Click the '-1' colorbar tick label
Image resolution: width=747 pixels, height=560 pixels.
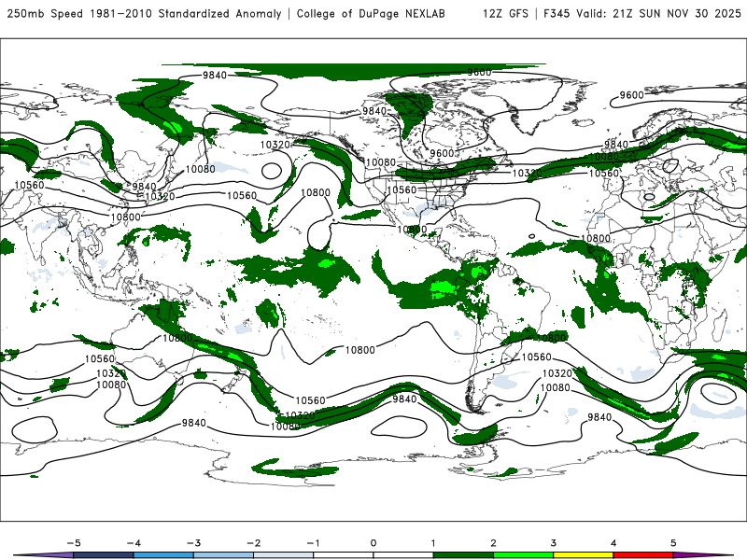click(x=313, y=543)
